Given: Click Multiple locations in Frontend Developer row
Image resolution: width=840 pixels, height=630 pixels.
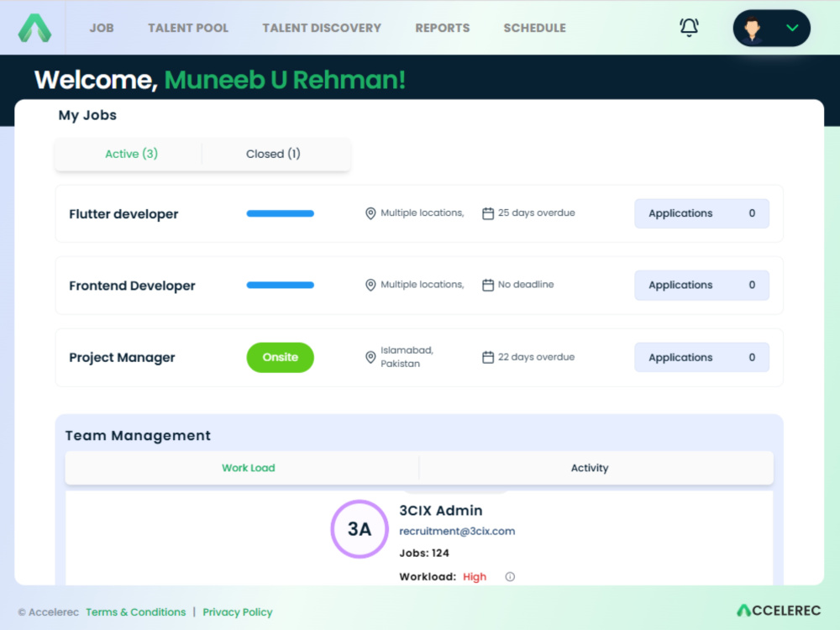Looking at the screenshot, I should [423, 285].
